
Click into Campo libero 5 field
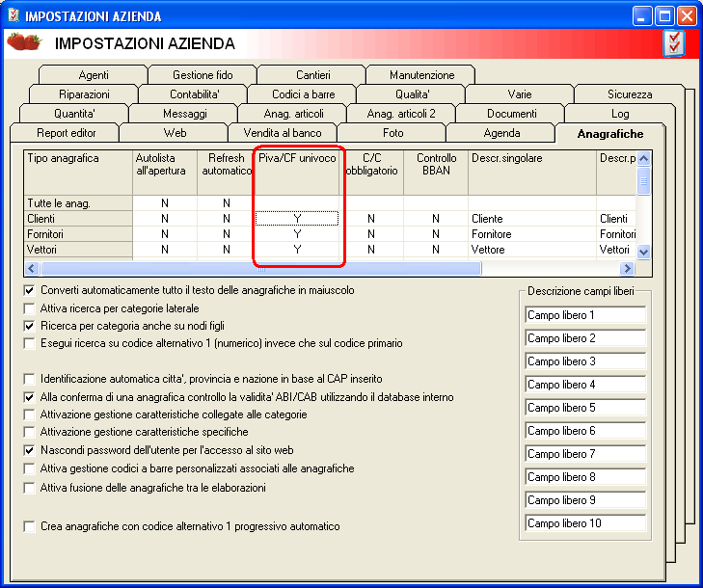click(x=584, y=408)
